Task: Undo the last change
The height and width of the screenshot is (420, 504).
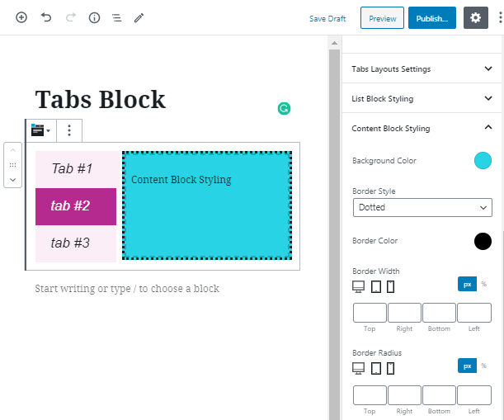Action: tap(46, 17)
